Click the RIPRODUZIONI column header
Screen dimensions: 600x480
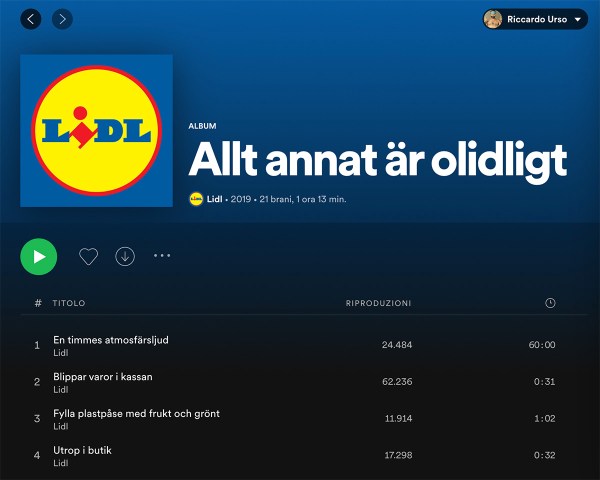tap(378, 303)
